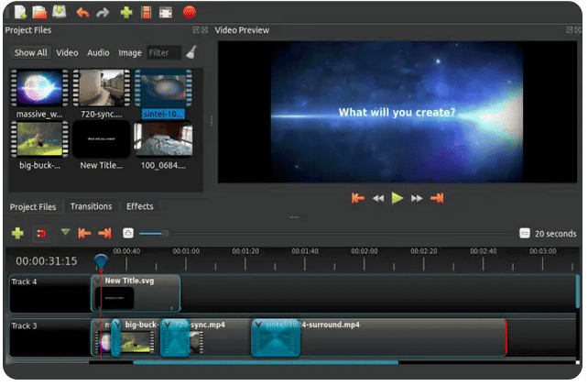
Task: Switch to the Transitions tab
Action: coord(91,206)
